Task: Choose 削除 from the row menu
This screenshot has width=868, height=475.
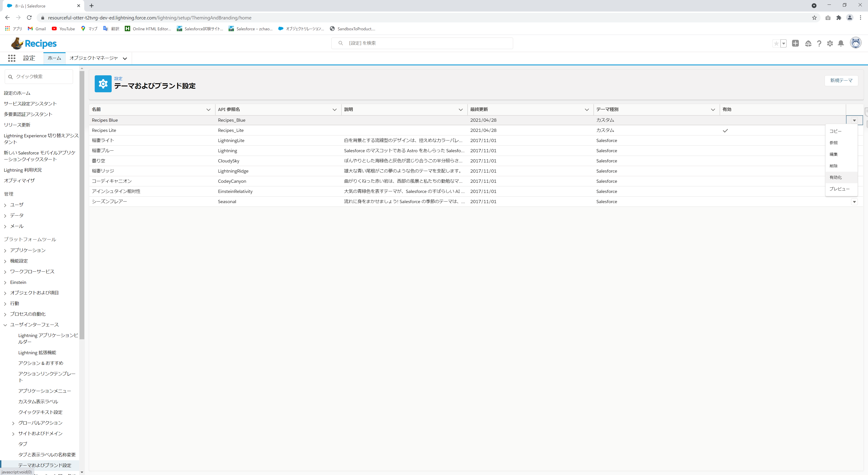Action: click(x=841, y=166)
